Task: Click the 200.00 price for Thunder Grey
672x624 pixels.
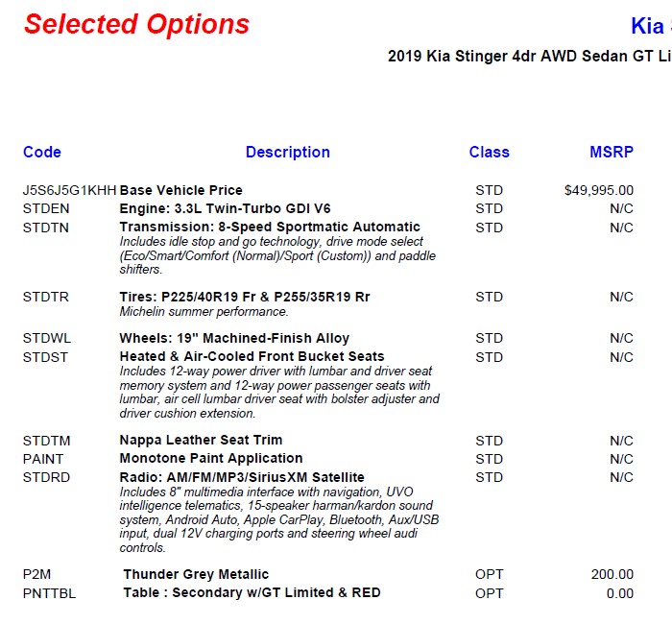Action: [x=612, y=574]
